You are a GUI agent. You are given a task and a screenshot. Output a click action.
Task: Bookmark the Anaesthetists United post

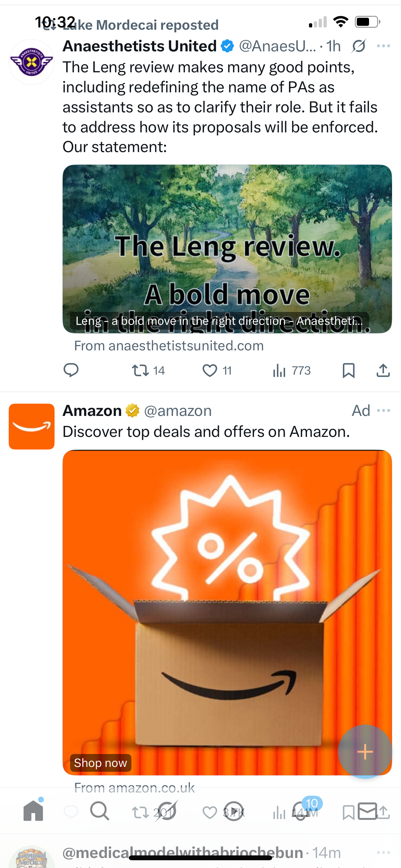point(348,370)
